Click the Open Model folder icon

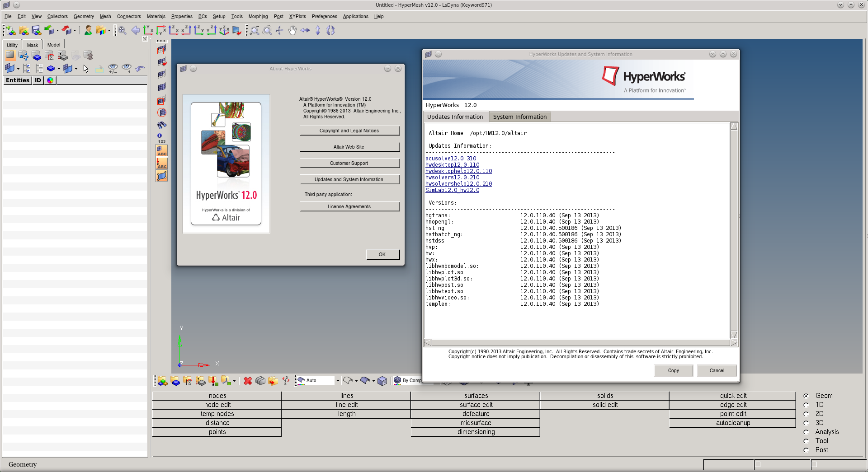[x=24, y=30]
